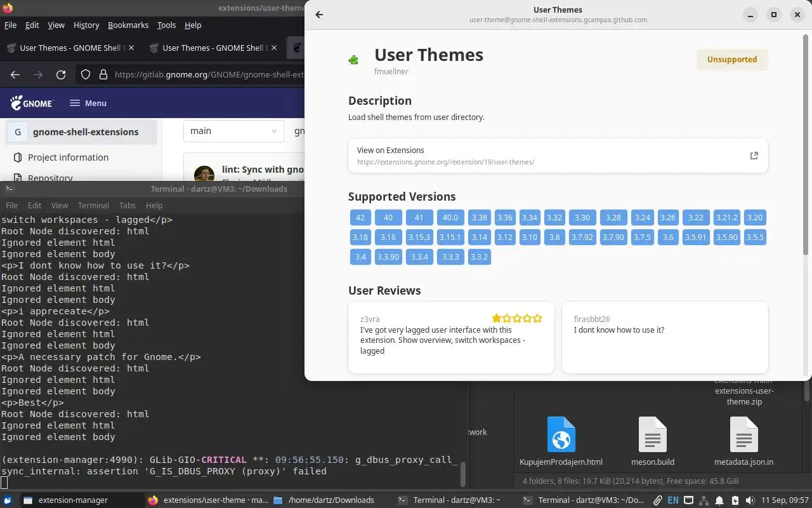This screenshot has width=812, height=508.
Task: Open the main branch dropdown on GitLab
Action: tap(233, 131)
